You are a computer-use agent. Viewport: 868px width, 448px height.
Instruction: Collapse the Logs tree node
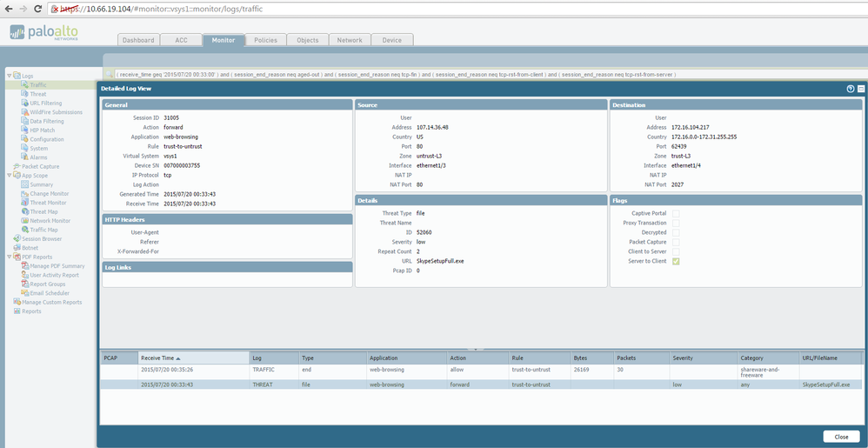(x=9, y=76)
